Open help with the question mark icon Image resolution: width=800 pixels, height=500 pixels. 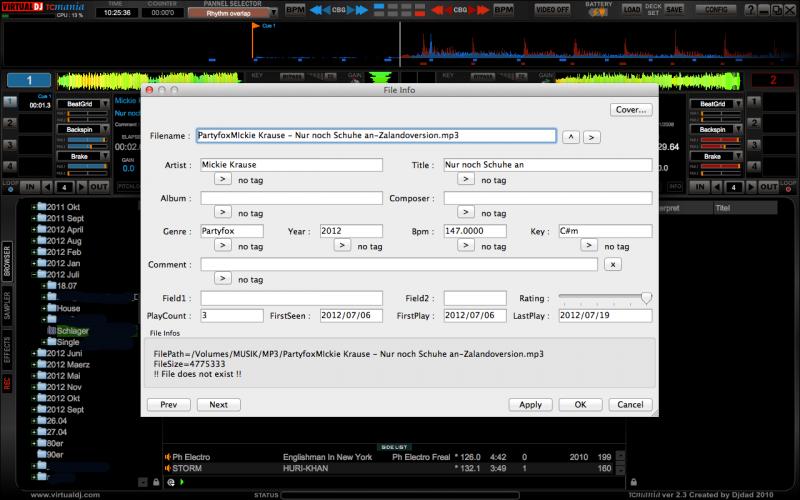tap(749, 10)
